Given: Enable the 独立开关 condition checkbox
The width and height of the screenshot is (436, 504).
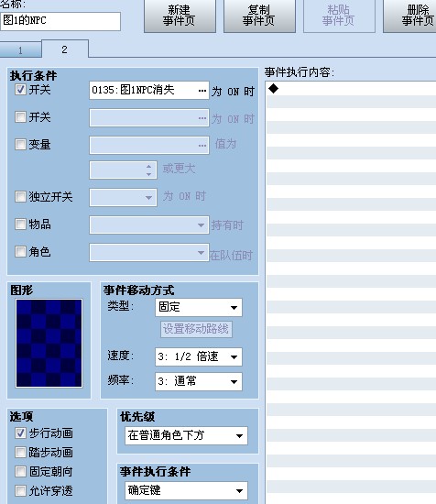Looking at the screenshot, I should tap(20, 196).
